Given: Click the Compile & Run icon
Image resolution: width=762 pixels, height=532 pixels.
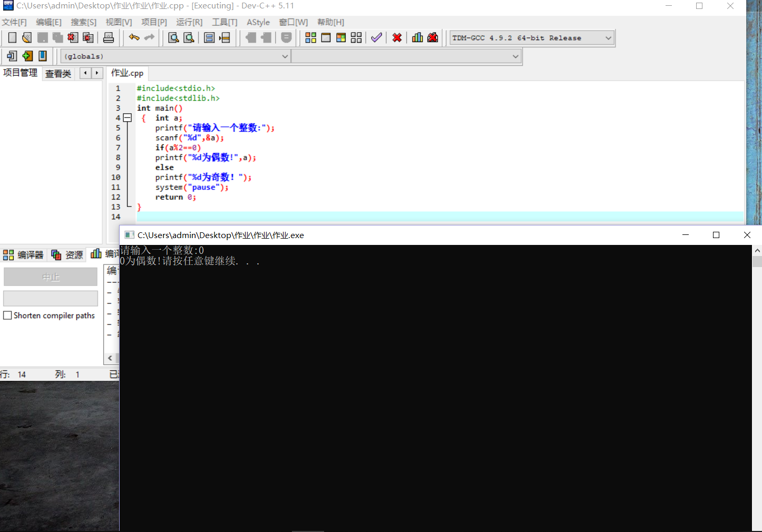Looking at the screenshot, I should [x=341, y=38].
